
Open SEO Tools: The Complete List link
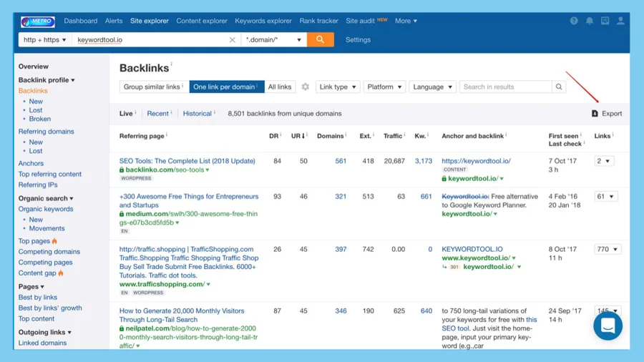(187, 161)
